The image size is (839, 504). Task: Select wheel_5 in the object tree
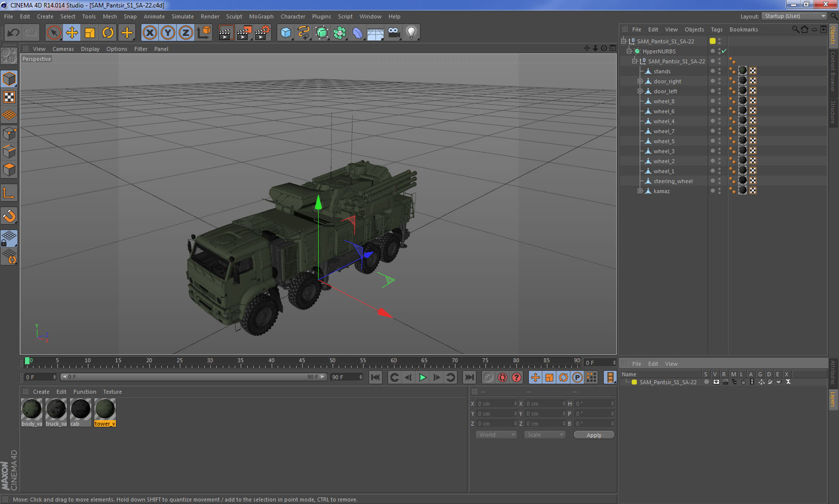tap(664, 141)
